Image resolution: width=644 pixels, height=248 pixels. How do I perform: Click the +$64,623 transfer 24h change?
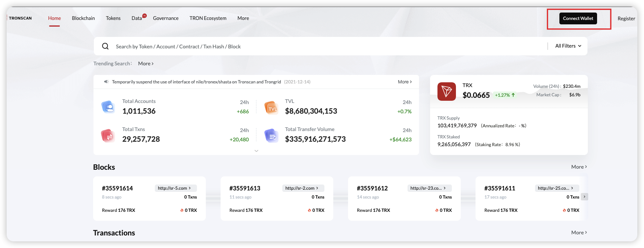[x=401, y=139]
